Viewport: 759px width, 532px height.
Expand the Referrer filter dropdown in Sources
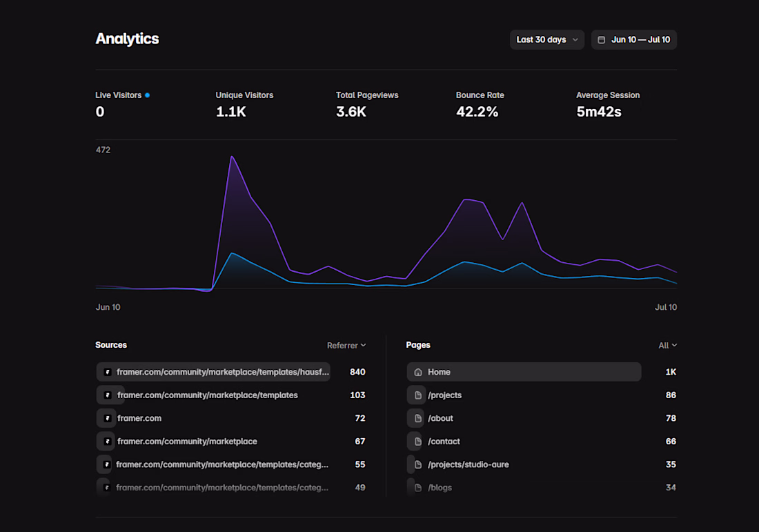coord(346,345)
